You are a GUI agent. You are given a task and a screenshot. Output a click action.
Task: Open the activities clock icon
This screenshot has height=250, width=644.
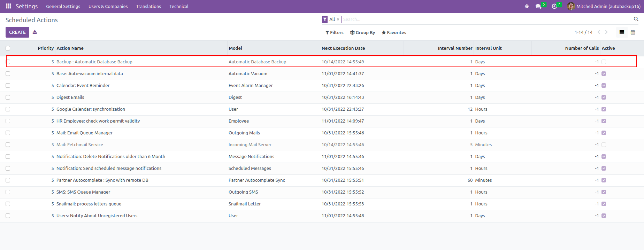point(554,6)
